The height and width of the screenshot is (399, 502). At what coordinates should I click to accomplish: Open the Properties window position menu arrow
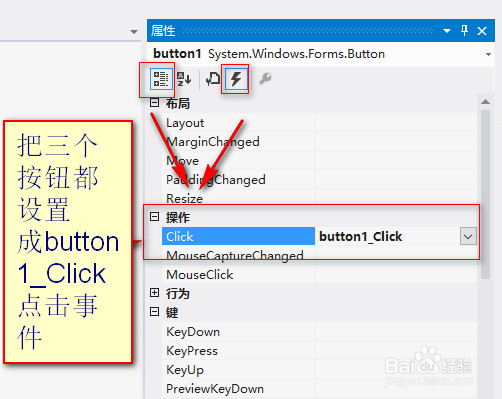[x=447, y=31]
